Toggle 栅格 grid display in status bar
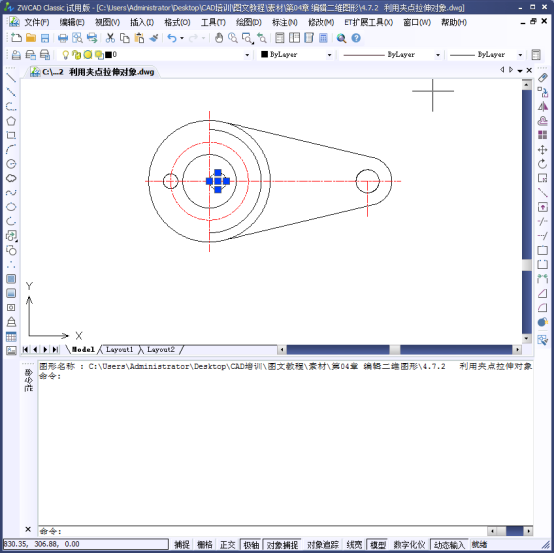 click(x=205, y=545)
